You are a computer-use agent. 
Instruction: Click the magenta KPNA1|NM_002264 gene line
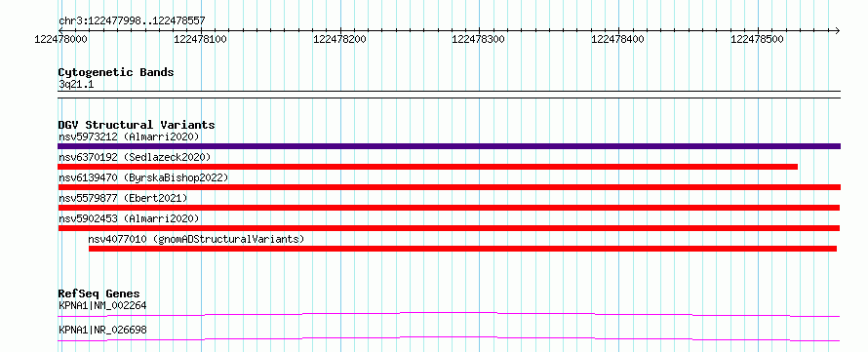[449, 314]
